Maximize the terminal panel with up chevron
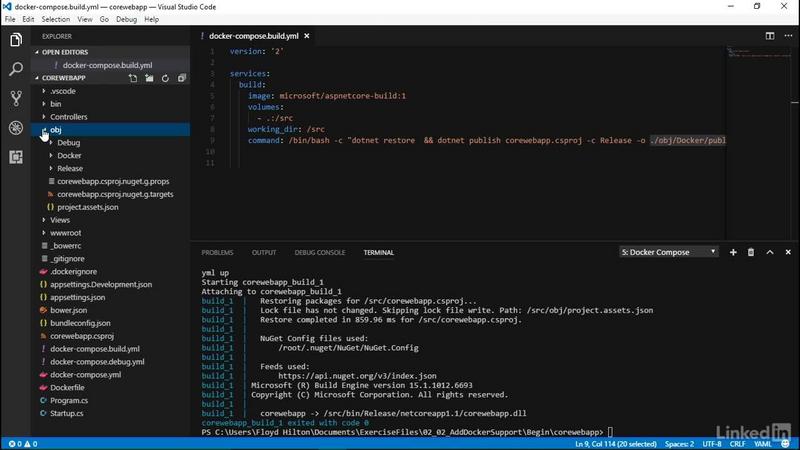Viewport: 800px width, 450px height. pyautogui.click(x=770, y=252)
